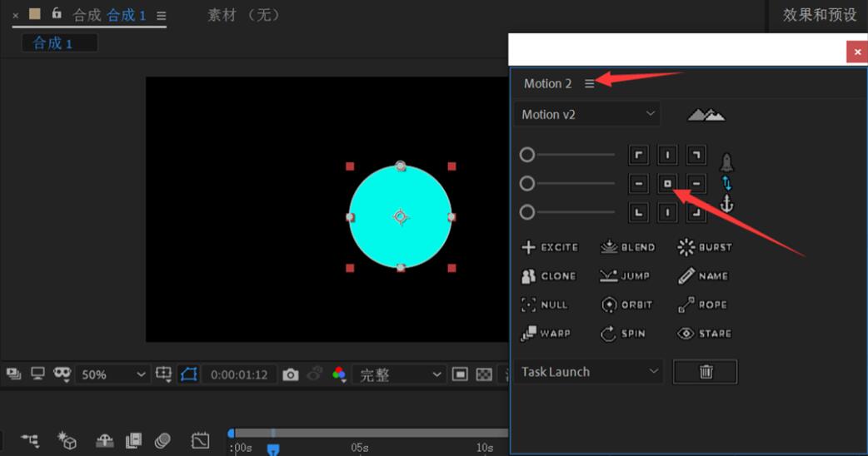Adjust the third easing slider handle
The height and width of the screenshot is (456, 868).
pyautogui.click(x=527, y=212)
